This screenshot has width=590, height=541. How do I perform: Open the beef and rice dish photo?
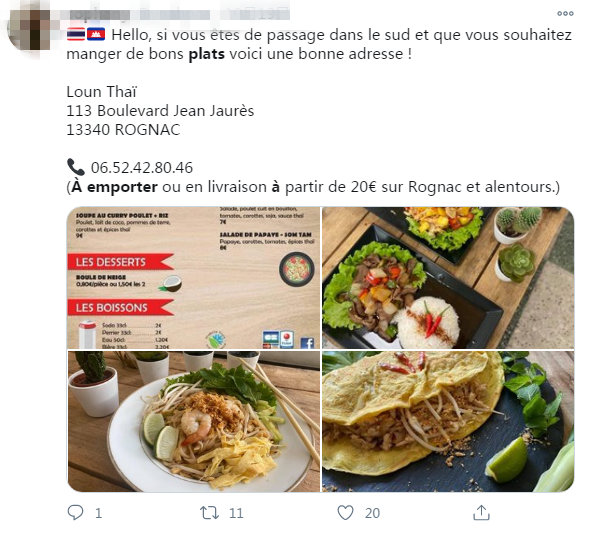click(x=448, y=278)
